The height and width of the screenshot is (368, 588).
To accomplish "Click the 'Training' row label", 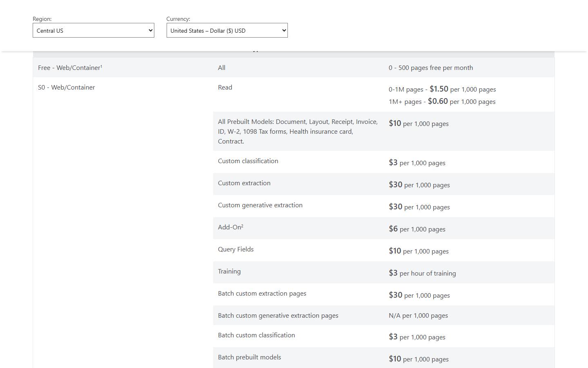I will pyautogui.click(x=229, y=271).
